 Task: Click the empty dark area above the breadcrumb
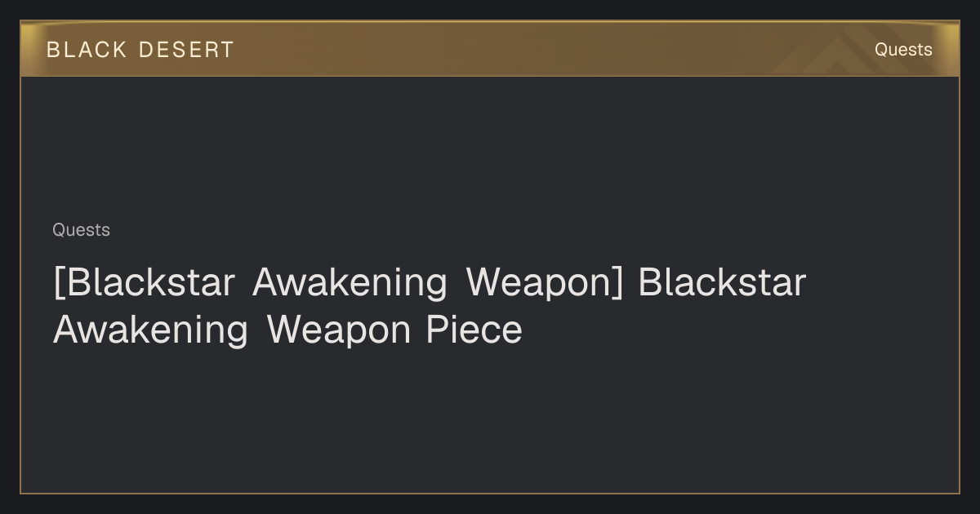[490, 147]
